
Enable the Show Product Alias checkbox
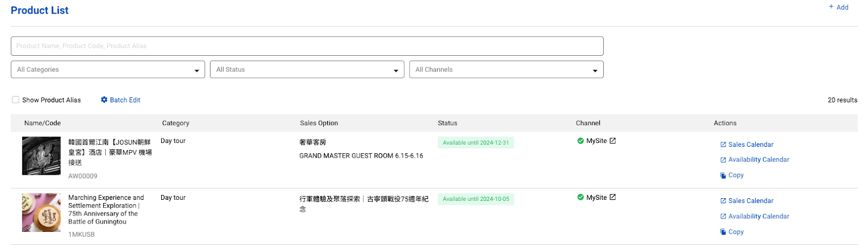coord(16,100)
